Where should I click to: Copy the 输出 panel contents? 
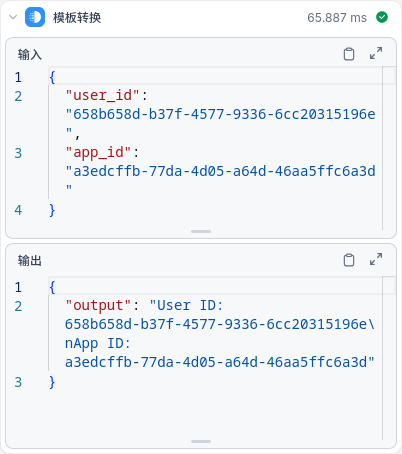[x=349, y=260]
